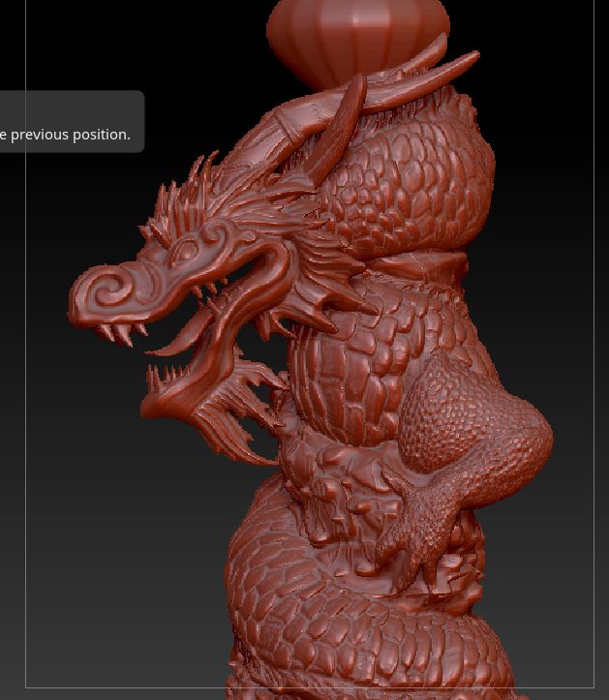The width and height of the screenshot is (609, 700).
Task: Click the tooltip reading "previous position."
Action: click(72, 121)
